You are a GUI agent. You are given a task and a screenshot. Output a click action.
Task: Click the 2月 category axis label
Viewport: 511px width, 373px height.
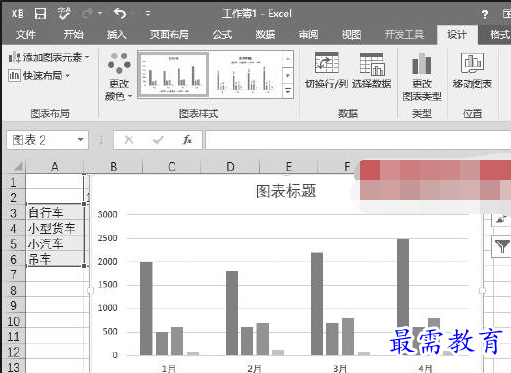pyautogui.click(x=254, y=368)
